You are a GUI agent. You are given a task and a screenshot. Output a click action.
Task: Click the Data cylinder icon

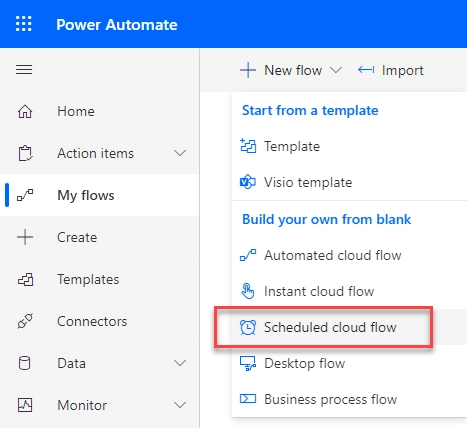(x=24, y=363)
